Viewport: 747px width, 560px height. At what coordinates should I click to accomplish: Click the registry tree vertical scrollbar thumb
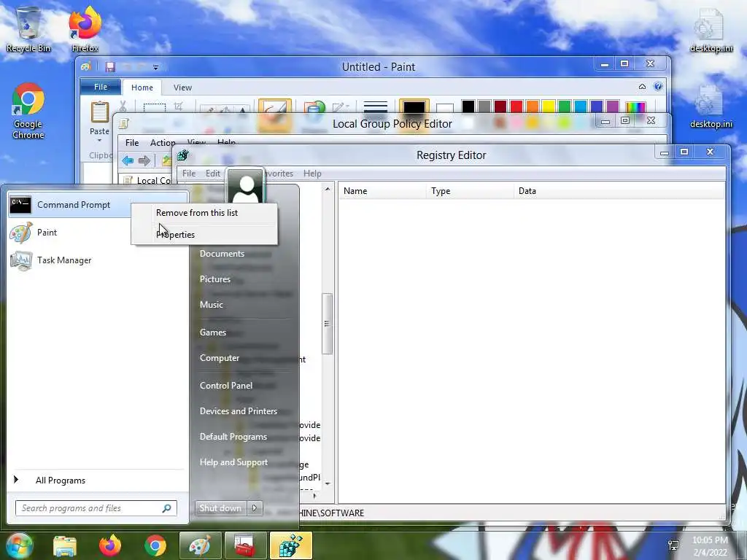(327, 323)
